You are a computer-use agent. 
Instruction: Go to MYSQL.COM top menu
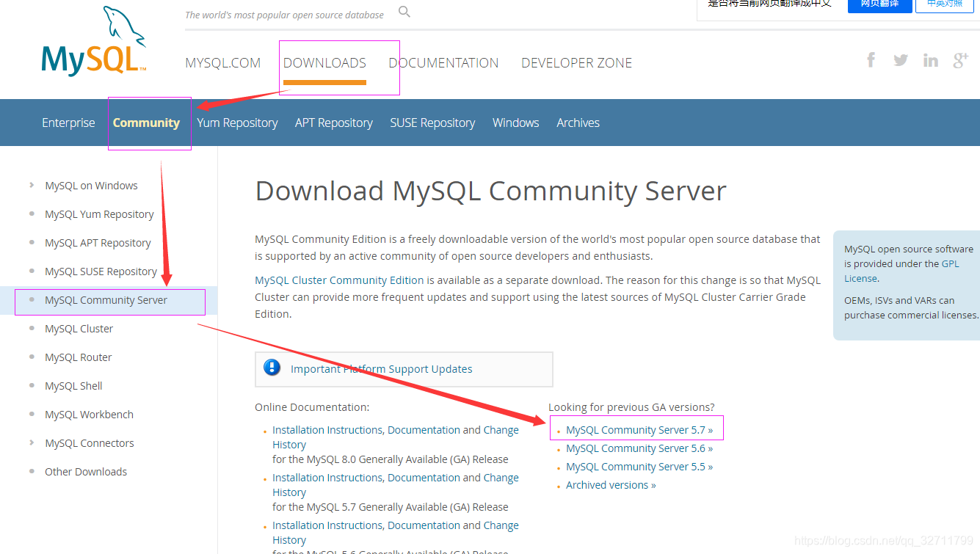pyautogui.click(x=223, y=63)
